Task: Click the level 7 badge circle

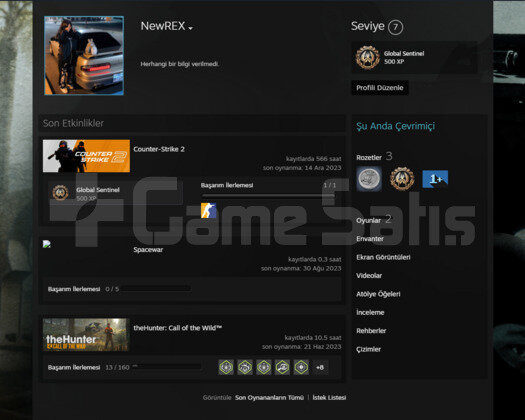Action: coord(395,27)
